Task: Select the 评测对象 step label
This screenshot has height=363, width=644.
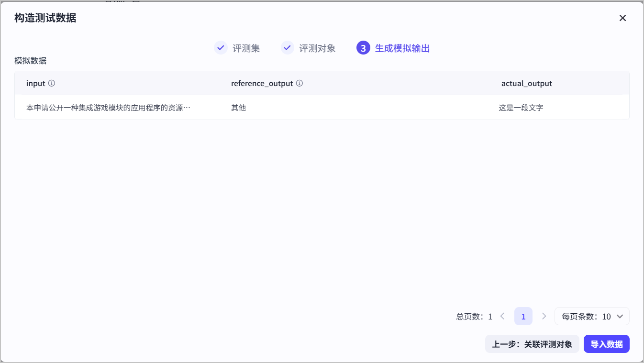Action: pyautogui.click(x=318, y=48)
